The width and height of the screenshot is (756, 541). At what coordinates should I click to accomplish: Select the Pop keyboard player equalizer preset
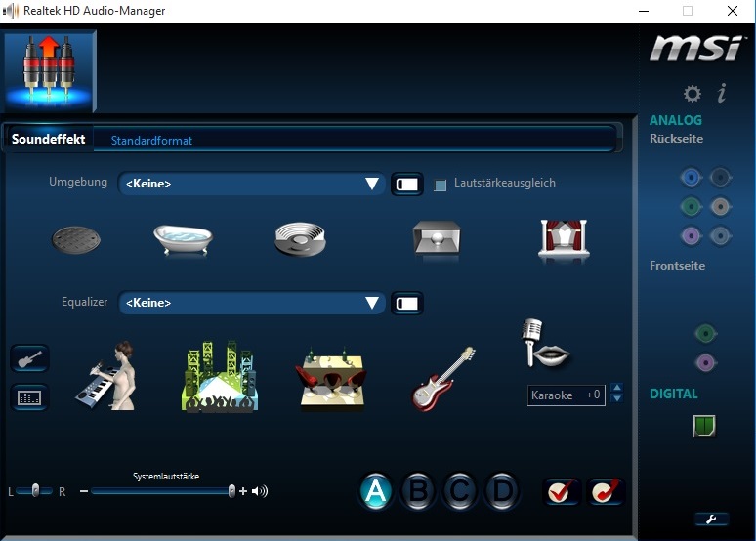tap(106, 376)
